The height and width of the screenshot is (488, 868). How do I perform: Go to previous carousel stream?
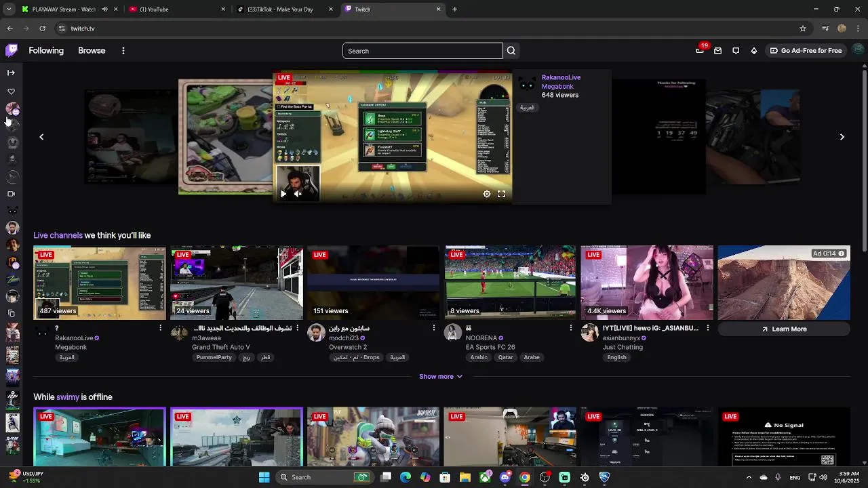point(41,137)
